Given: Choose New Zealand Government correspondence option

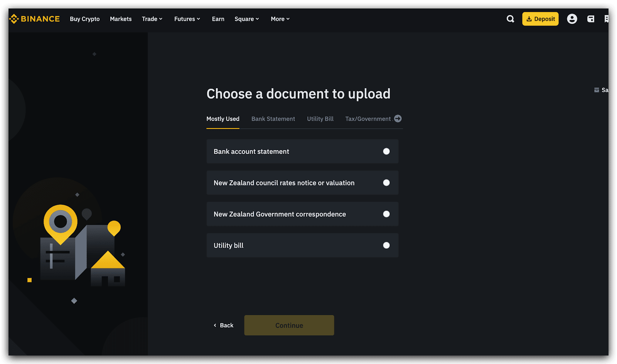Looking at the screenshot, I should pyautogui.click(x=386, y=214).
